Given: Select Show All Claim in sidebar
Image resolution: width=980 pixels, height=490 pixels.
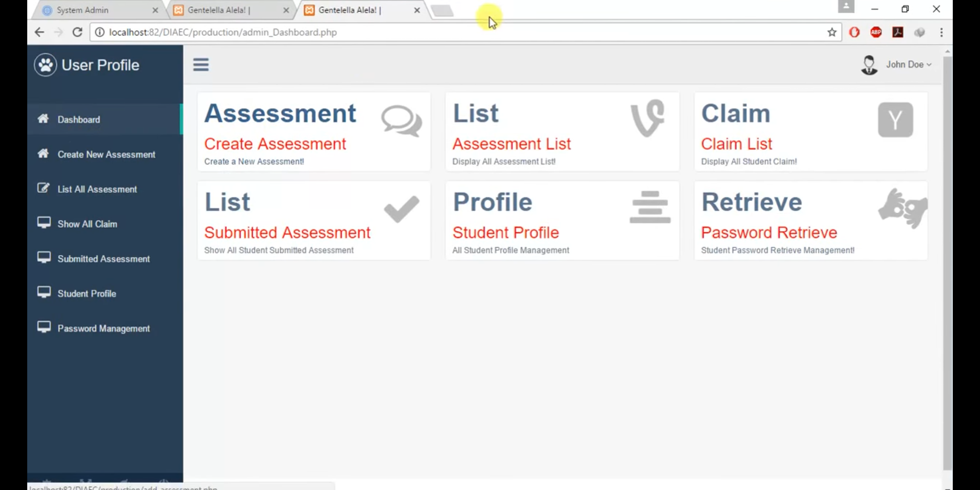Looking at the screenshot, I should coord(87,224).
